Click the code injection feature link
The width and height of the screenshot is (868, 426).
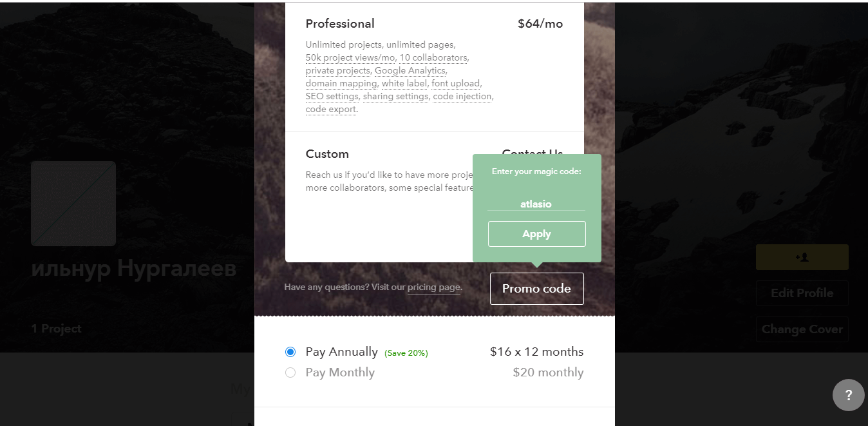point(462,97)
